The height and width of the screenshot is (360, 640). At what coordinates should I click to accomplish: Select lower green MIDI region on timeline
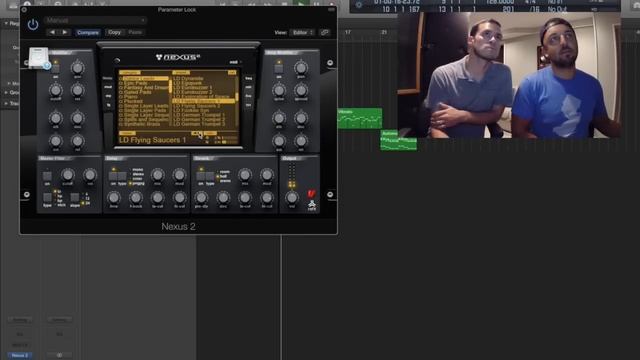click(398, 140)
